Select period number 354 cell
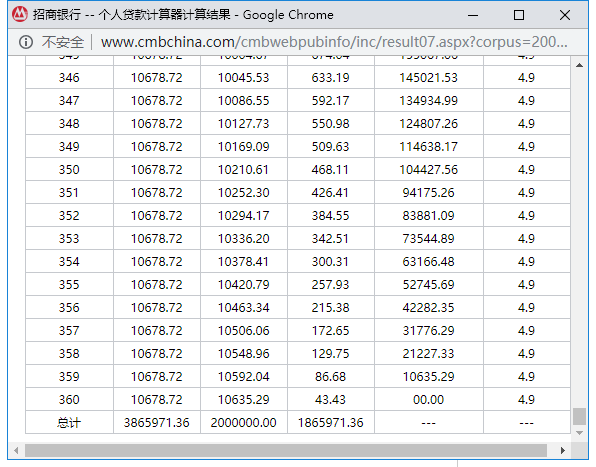The height and width of the screenshot is (467, 596). coord(69,261)
